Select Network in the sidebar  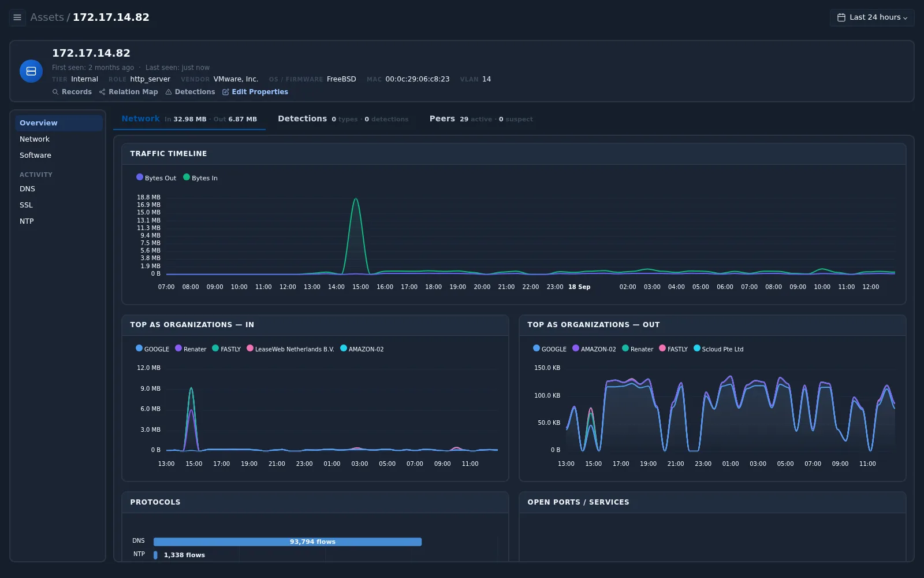[59, 139]
